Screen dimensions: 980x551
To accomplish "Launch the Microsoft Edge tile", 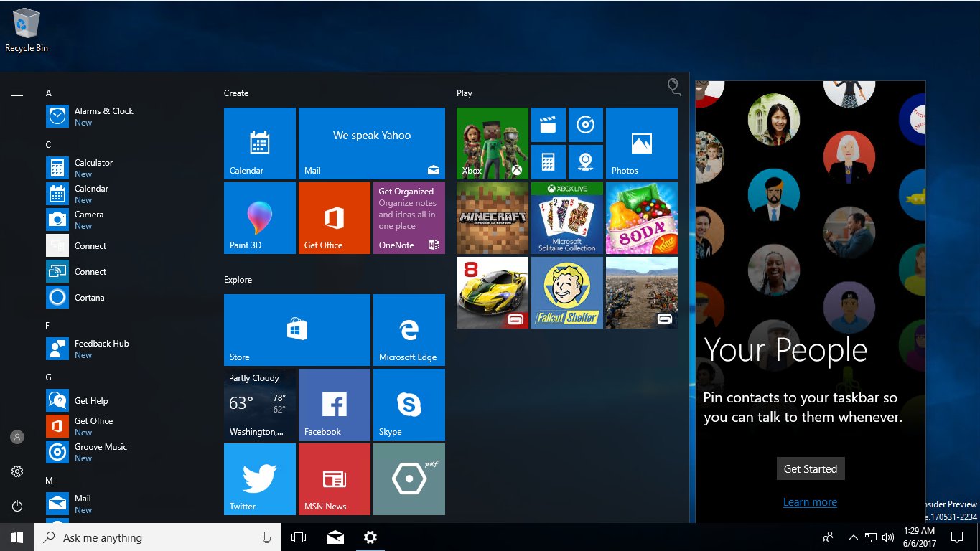I will 409,330.
